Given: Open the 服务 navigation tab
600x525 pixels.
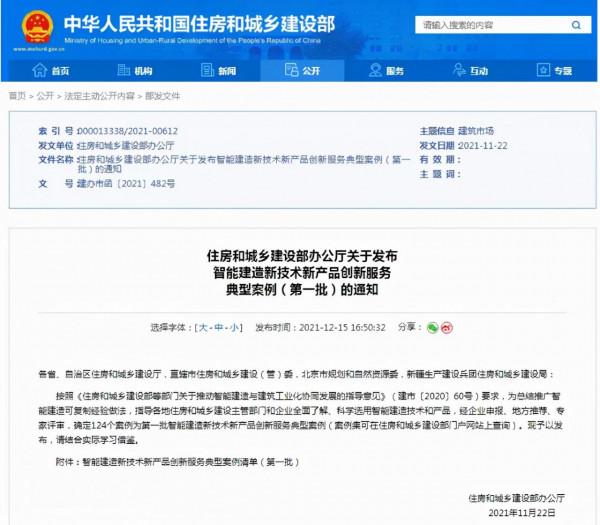Looking at the screenshot, I should [x=386, y=70].
